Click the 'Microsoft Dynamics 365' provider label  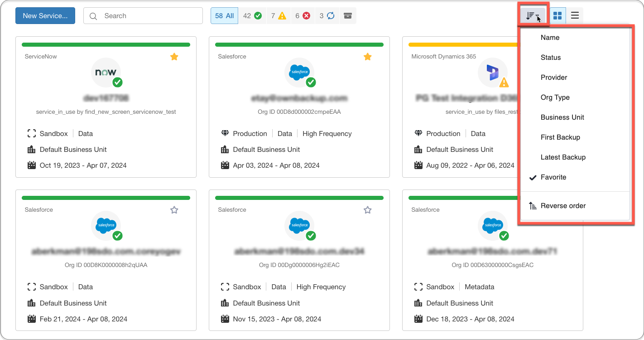pyautogui.click(x=444, y=57)
